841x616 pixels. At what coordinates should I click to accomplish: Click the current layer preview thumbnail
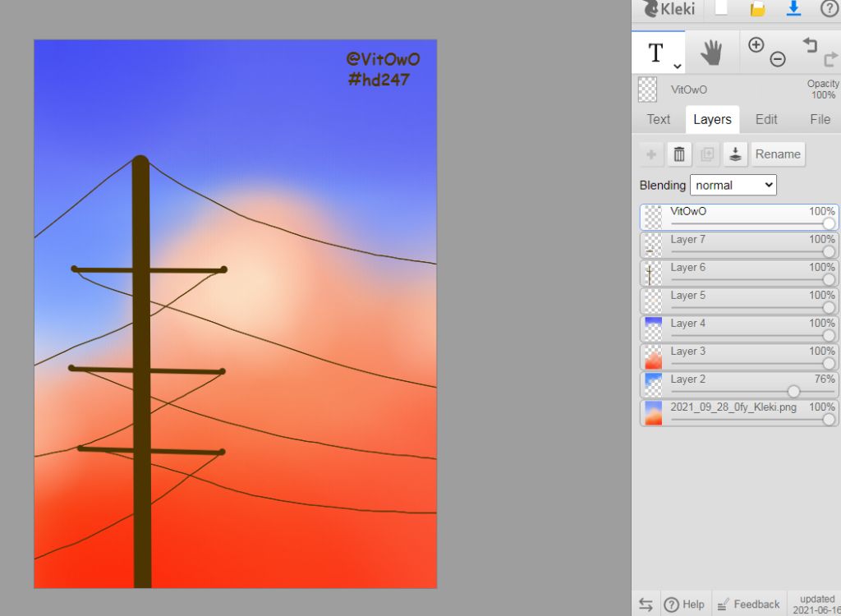(x=647, y=90)
